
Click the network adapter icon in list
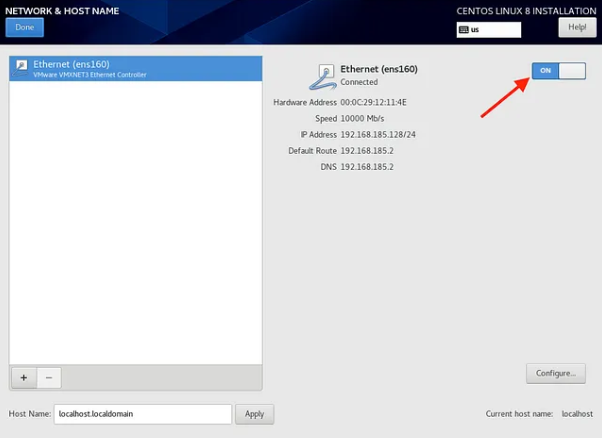[20, 68]
